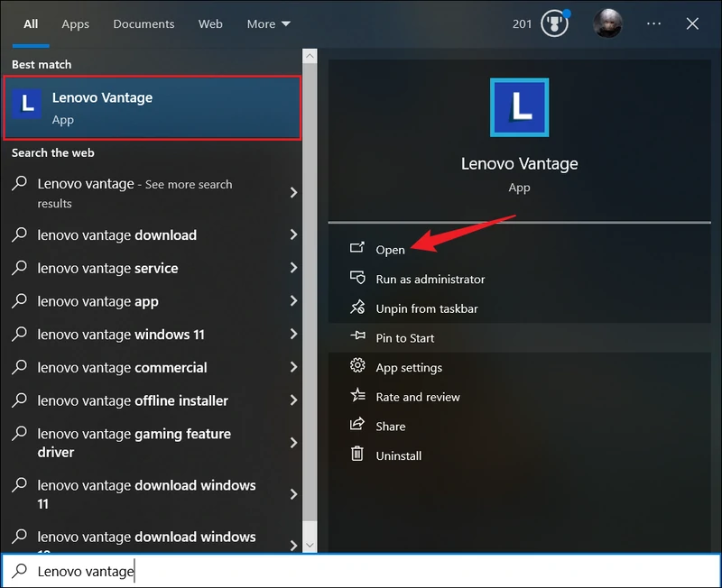Click the magnifier icon beside 'lenovo vantage commercial'

[19, 367]
